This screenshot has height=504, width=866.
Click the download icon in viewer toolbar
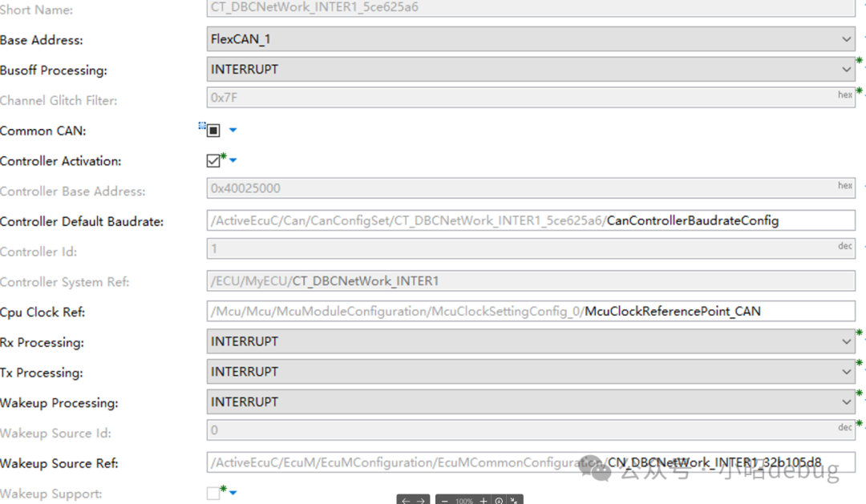(499, 502)
